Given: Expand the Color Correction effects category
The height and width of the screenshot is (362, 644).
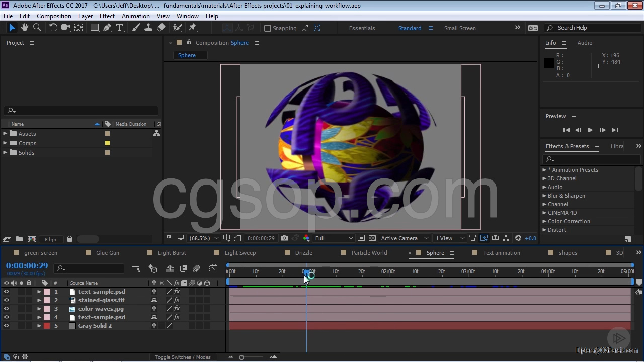Looking at the screenshot, I should 544,221.
